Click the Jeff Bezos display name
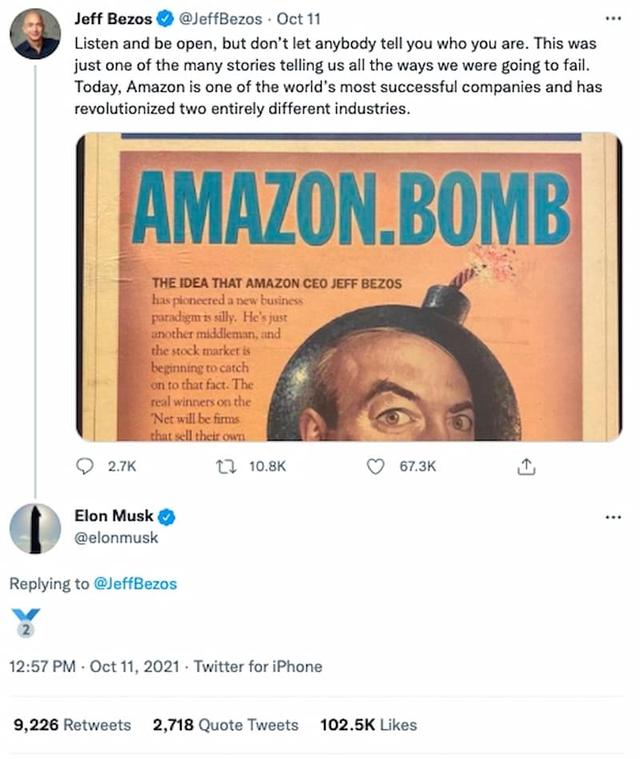 tap(114, 18)
